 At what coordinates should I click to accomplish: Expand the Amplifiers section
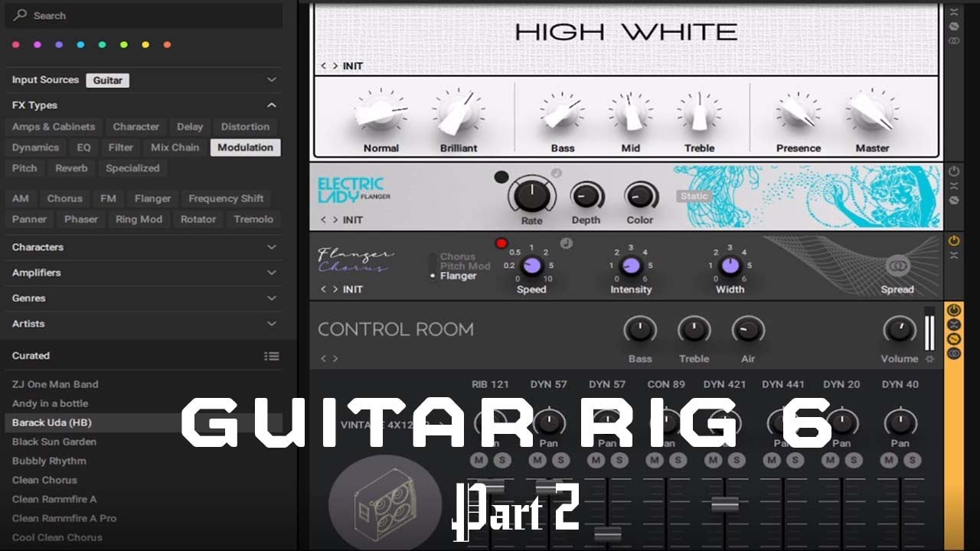[x=145, y=272]
